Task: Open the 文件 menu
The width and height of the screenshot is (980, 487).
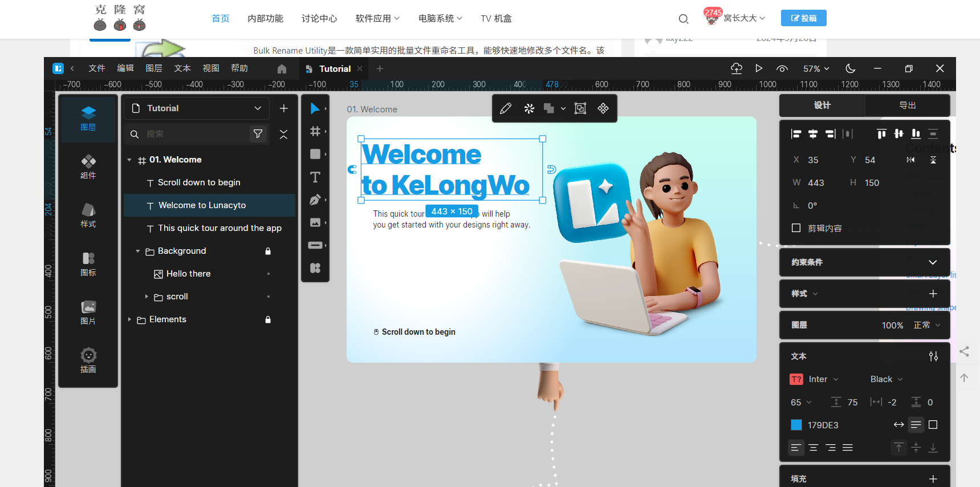Action: [97, 68]
